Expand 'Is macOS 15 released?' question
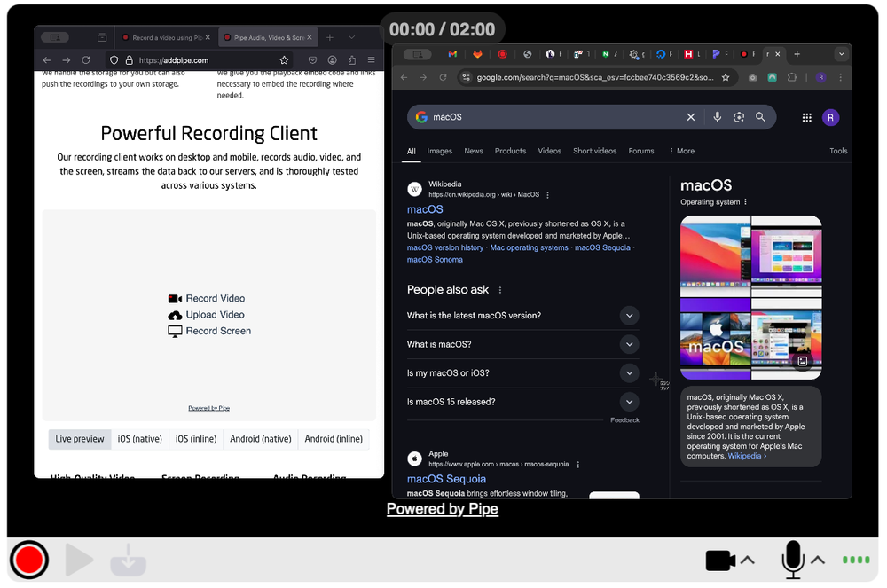887x588 pixels. 630,402
